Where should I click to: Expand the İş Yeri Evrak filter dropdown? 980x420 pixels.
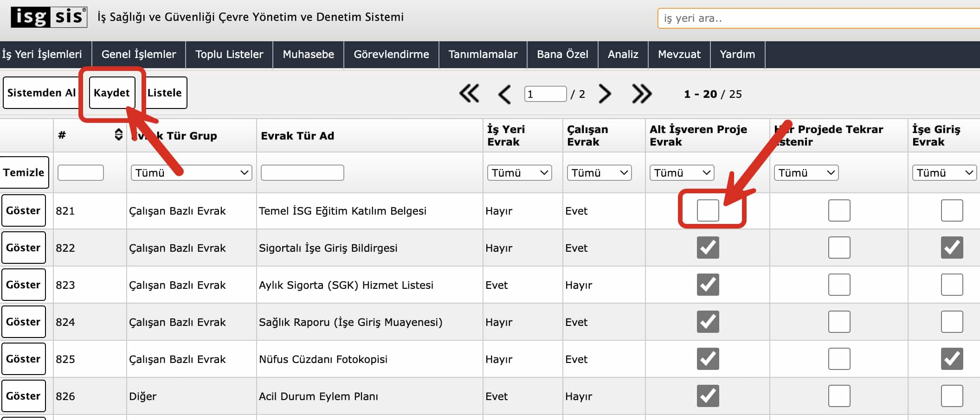[x=519, y=172]
